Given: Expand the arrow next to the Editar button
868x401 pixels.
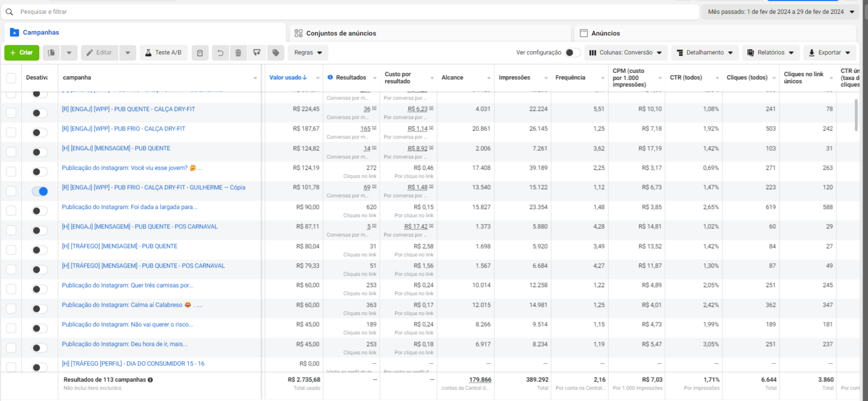Looking at the screenshot, I should click(x=128, y=52).
